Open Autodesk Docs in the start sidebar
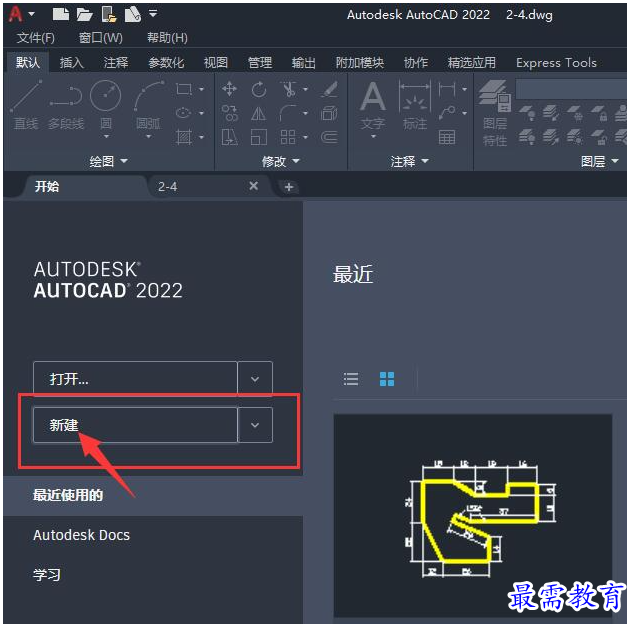 81,535
